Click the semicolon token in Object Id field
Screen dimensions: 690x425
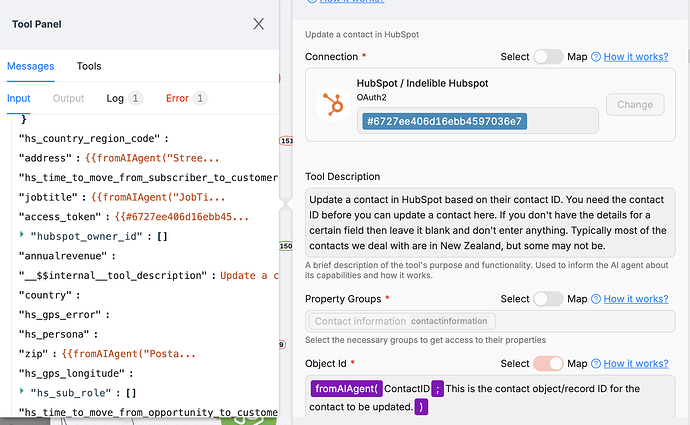(x=437, y=389)
